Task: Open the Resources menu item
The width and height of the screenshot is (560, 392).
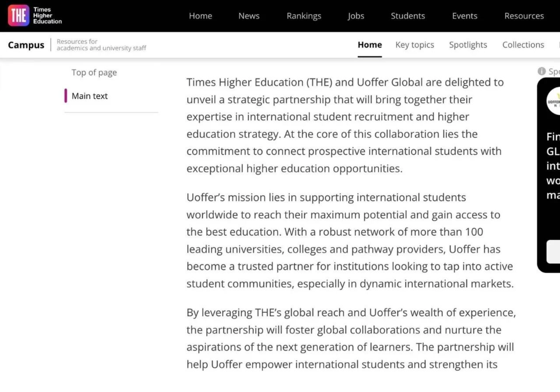Action: (x=524, y=16)
